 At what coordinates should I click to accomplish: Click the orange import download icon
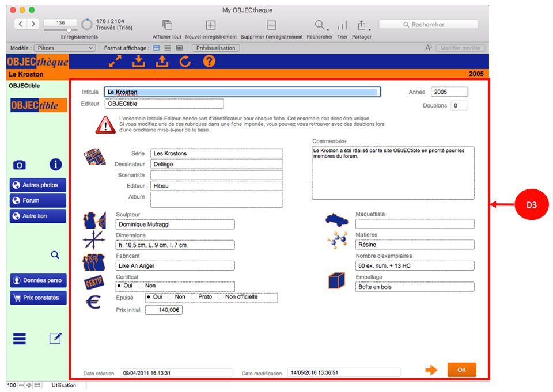pyautogui.click(x=139, y=62)
